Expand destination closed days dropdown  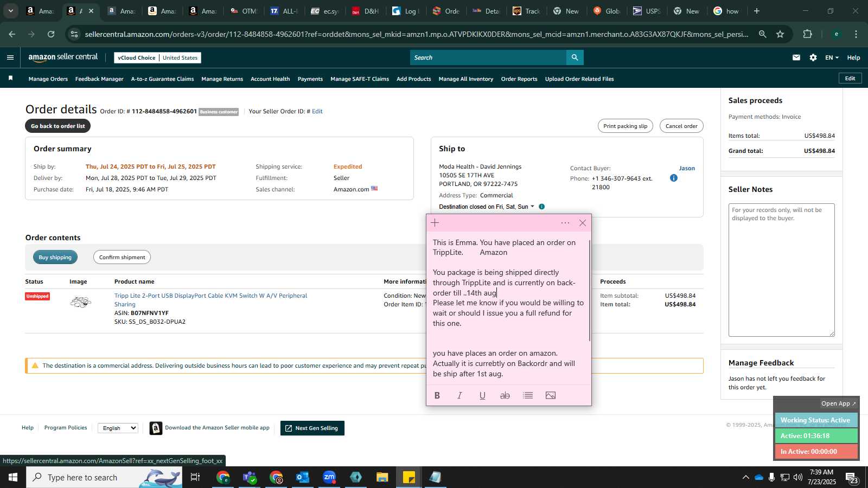pos(486,207)
